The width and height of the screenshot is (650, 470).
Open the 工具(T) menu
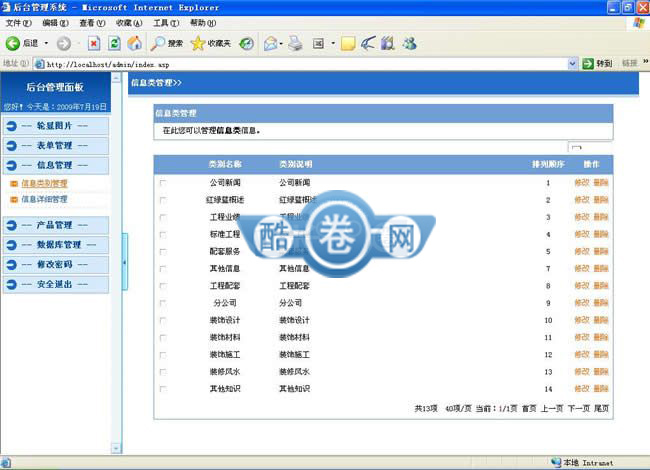click(x=166, y=23)
